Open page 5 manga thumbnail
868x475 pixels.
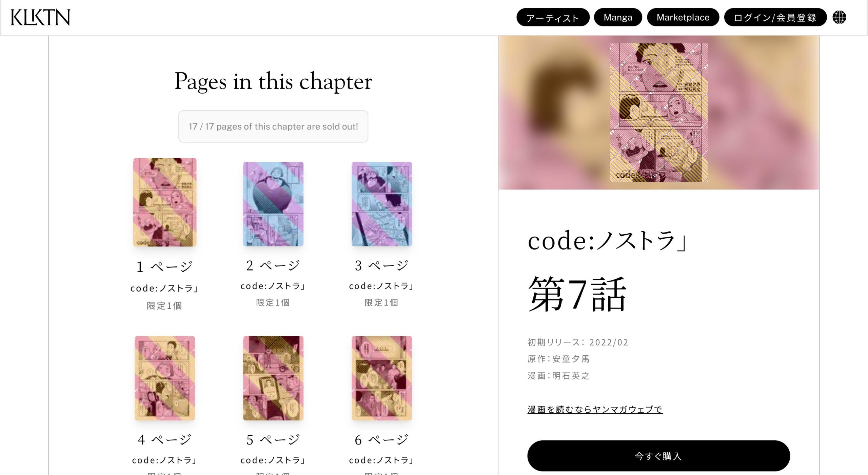(x=273, y=378)
